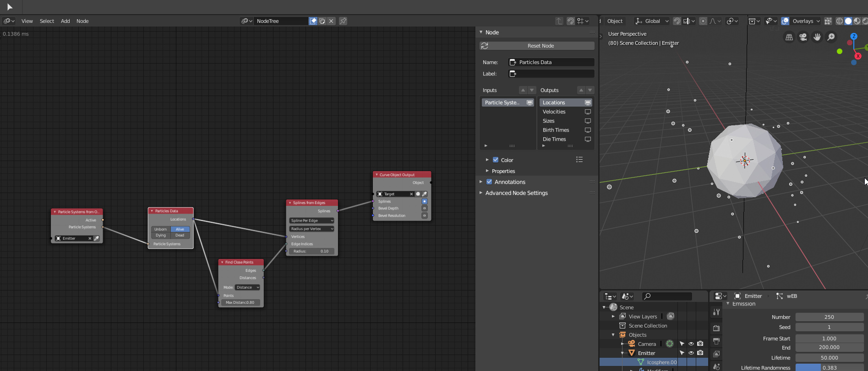Open the Node menu in node editor
The width and height of the screenshot is (868, 371).
point(82,21)
